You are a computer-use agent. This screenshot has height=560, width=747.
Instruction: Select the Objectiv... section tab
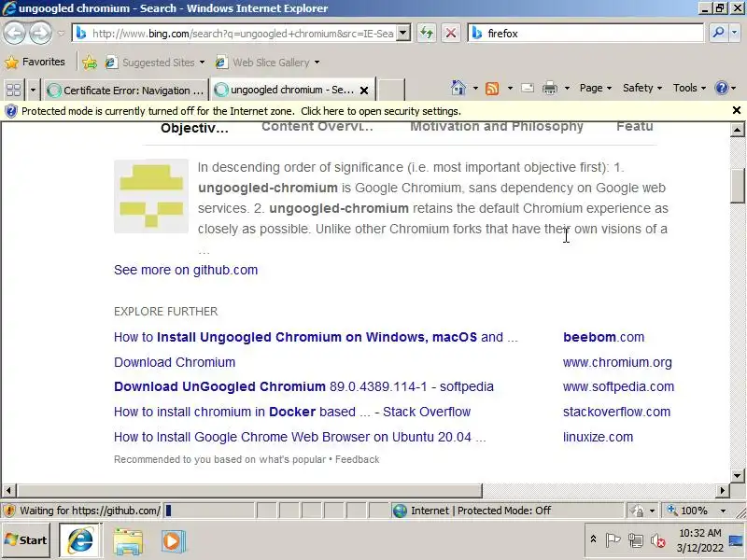(195, 128)
